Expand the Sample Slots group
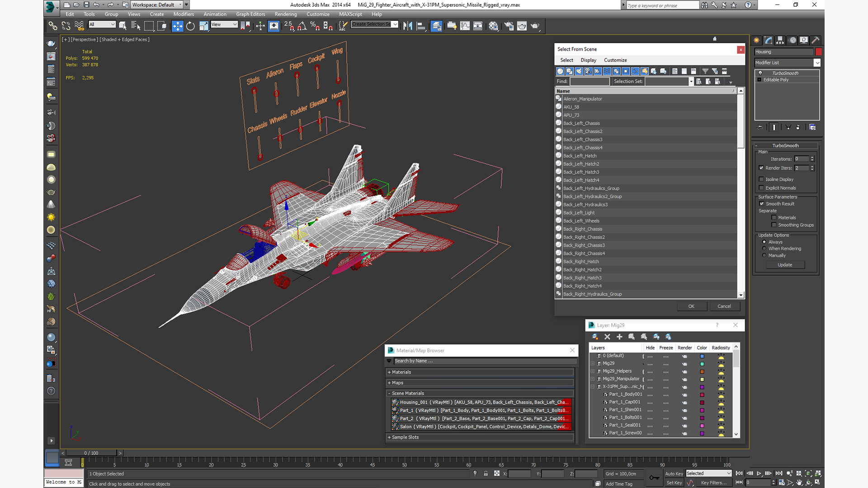868x488 pixels. pyautogui.click(x=389, y=437)
